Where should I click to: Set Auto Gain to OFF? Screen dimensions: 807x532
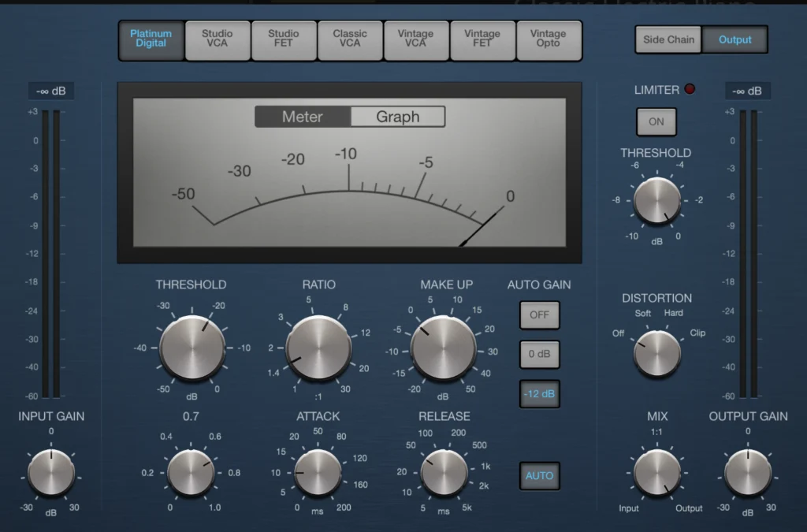539,315
